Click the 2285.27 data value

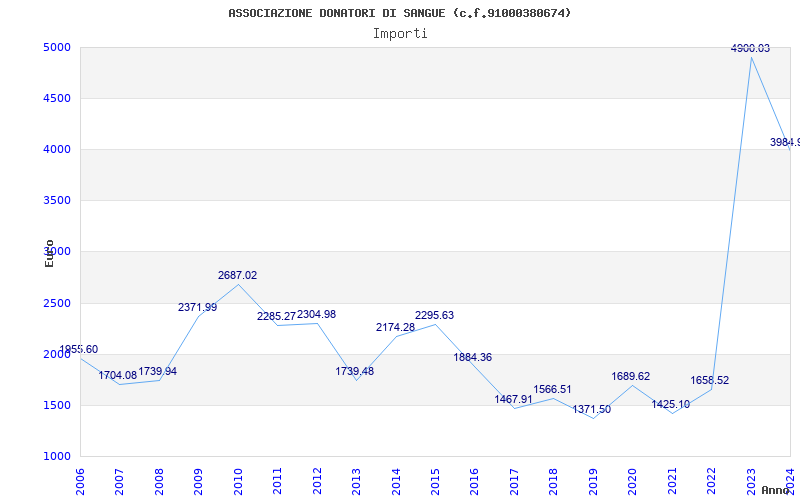(x=276, y=316)
